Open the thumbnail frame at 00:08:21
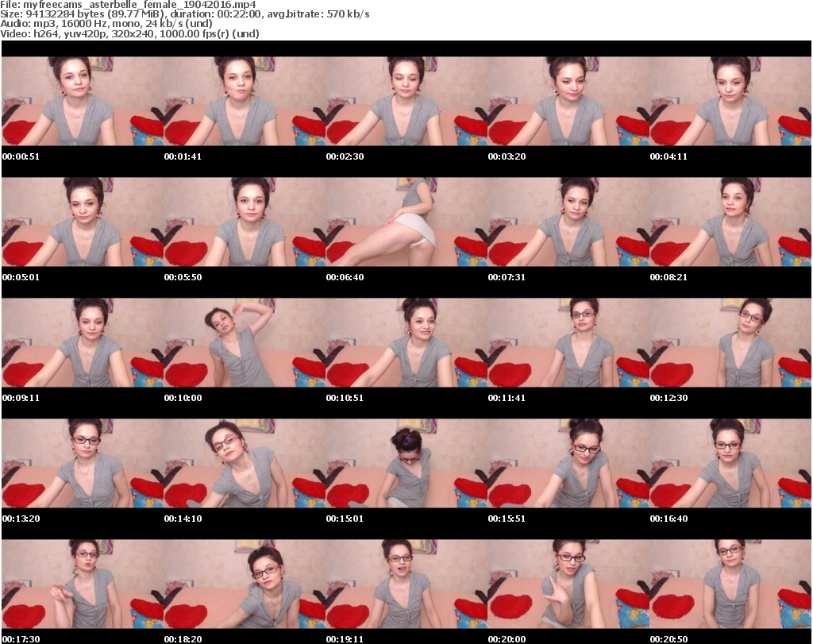This screenshot has width=813, height=644. (730, 222)
